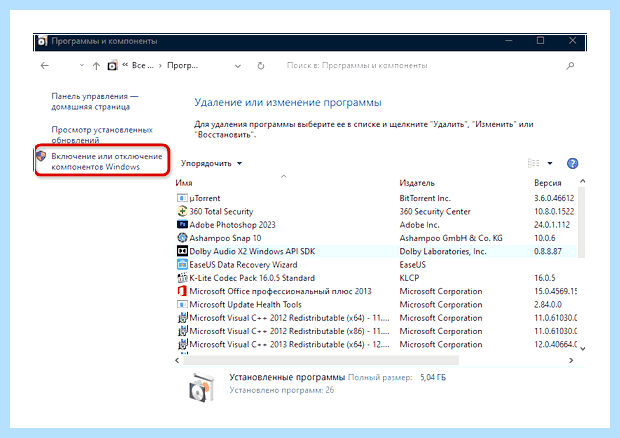
Task: Click publisher BitTorrent Inc. cell
Action: (425, 198)
